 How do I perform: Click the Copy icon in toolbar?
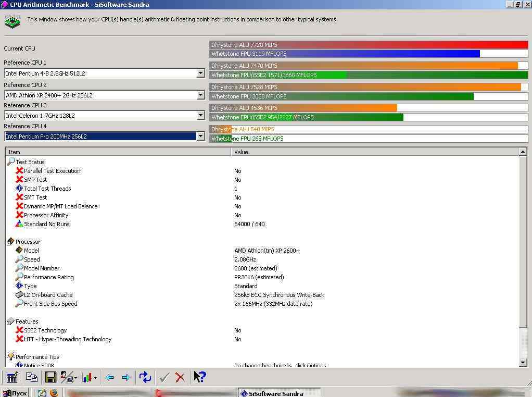point(31,377)
